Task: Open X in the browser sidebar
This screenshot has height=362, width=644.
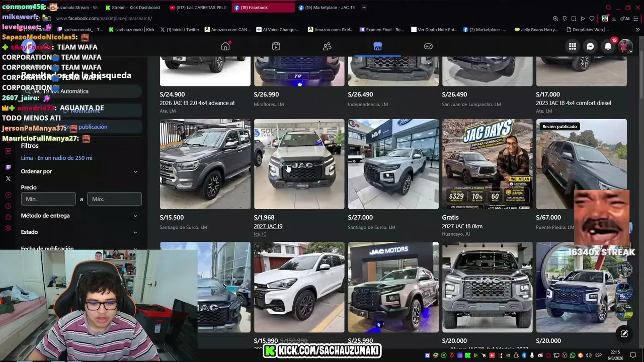Action: (x=8, y=178)
